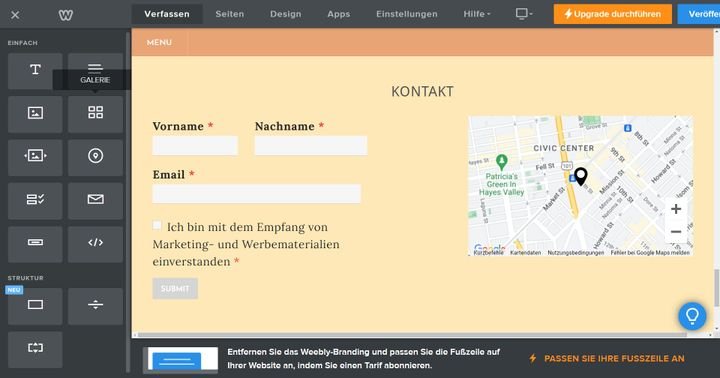Image resolution: width=720 pixels, height=378 pixels.
Task: Click the MENU item in site header
Action: [159, 42]
